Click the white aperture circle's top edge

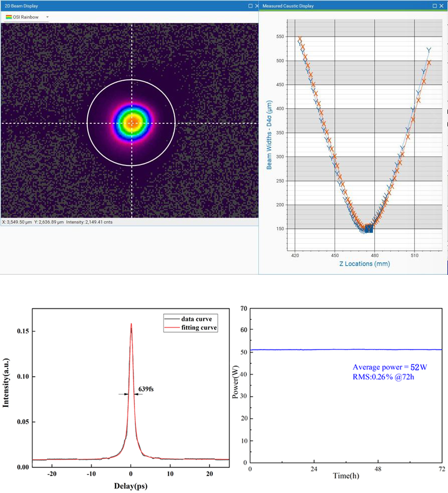tap(131, 80)
